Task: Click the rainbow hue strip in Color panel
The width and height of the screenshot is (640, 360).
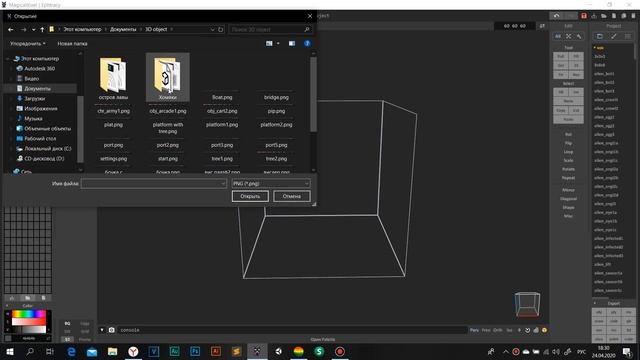Action: point(29,314)
